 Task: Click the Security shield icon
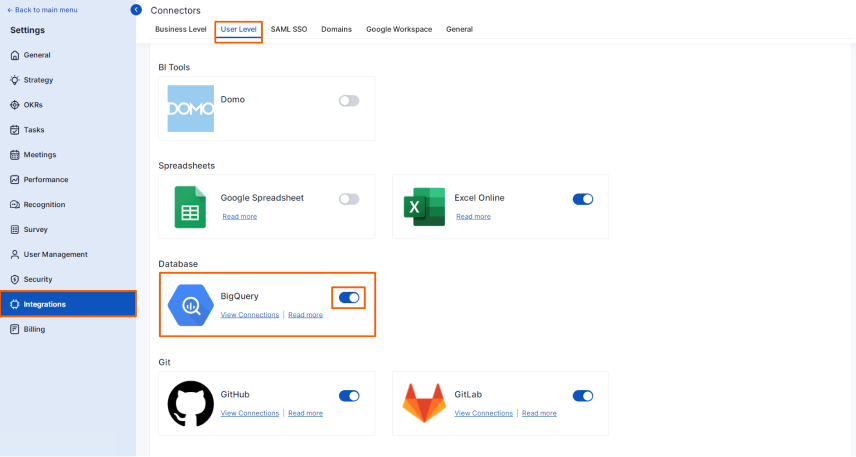[x=15, y=280]
